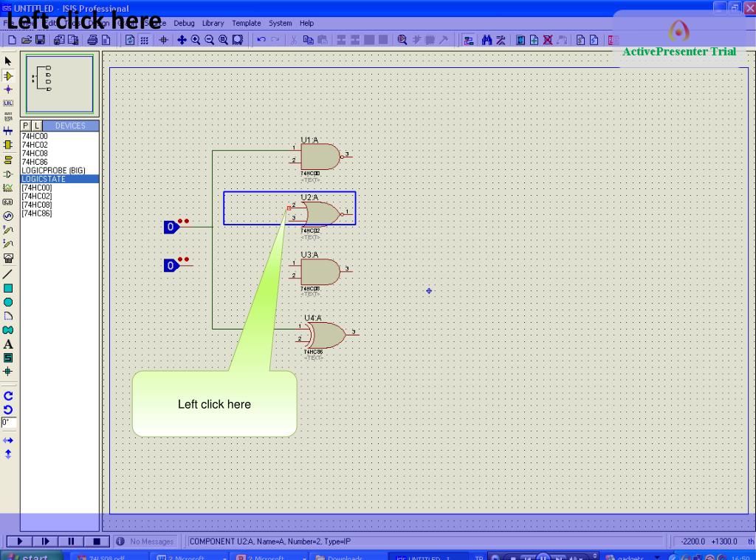
Task: Choose the Tape recorder mode tool
Action: [x=7, y=202]
